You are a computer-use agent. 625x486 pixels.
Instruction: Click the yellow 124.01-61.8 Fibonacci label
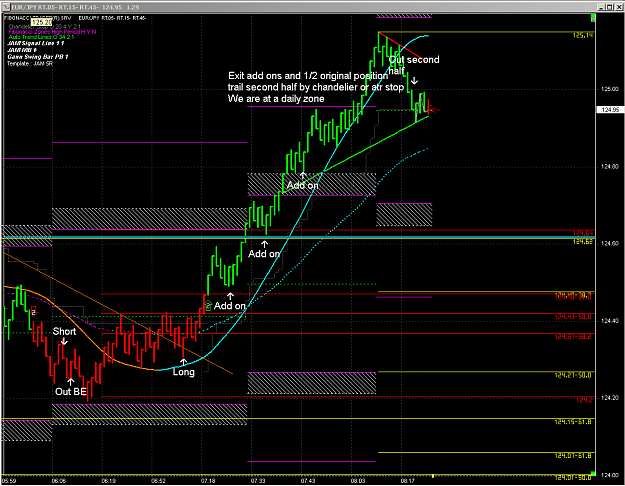(573, 456)
